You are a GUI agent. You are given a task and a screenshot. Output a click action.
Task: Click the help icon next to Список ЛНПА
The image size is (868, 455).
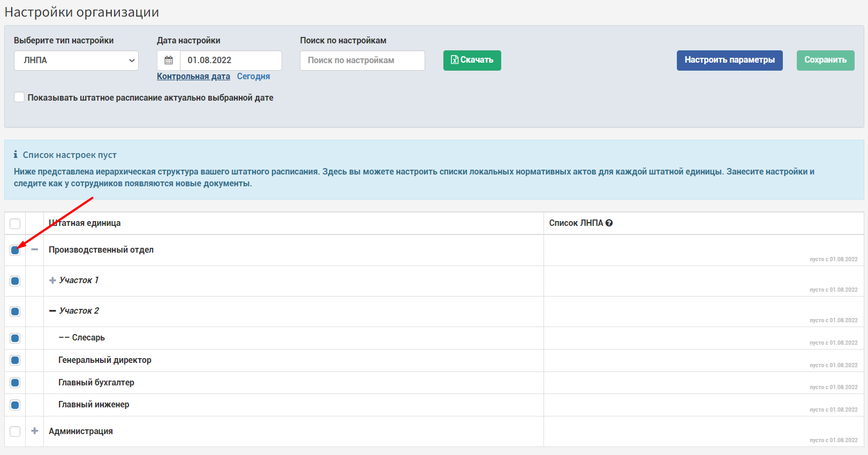[609, 223]
